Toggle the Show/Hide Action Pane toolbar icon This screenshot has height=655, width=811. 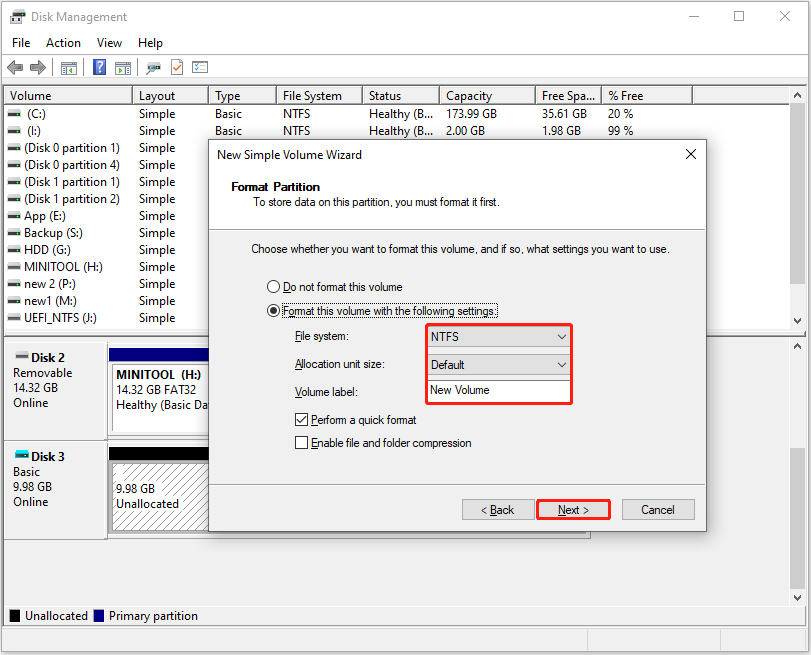pyautogui.click(x=122, y=67)
